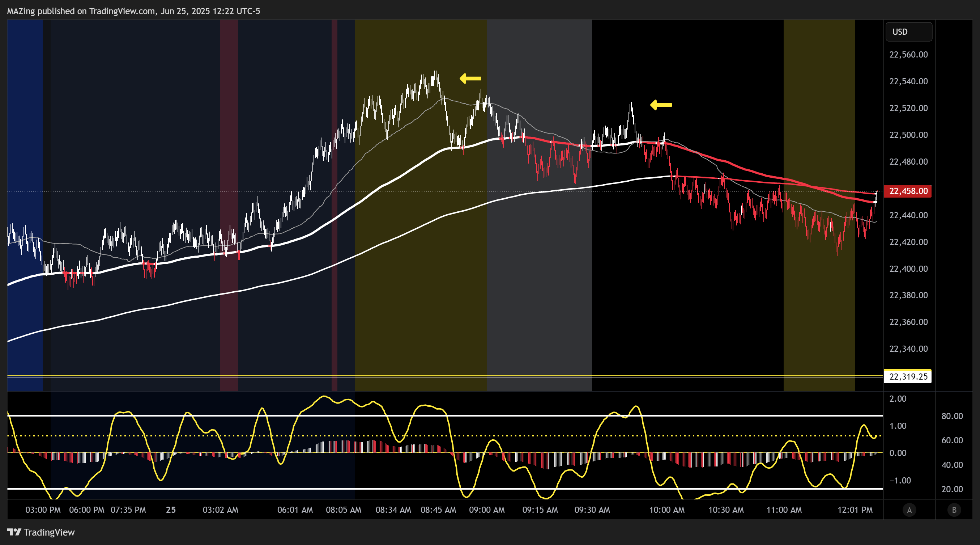Click the 80.00 indicator scale label
The image size is (980, 545).
(x=952, y=417)
